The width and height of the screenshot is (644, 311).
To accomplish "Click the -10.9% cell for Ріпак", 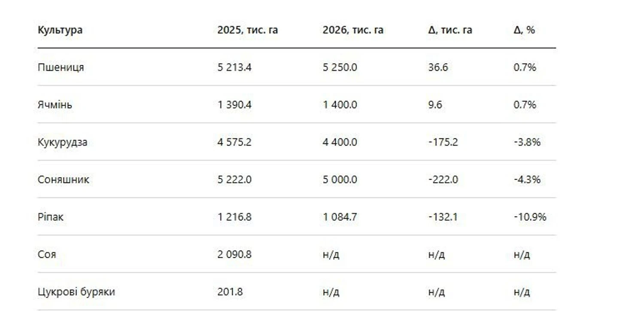I will pos(530,217).
